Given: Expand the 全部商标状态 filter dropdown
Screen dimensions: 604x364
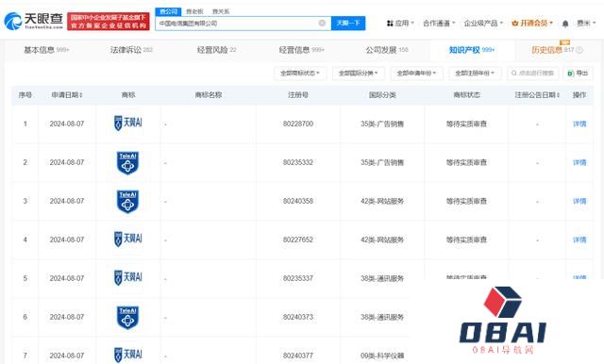Looking at the screenshot, I should 300,74.
